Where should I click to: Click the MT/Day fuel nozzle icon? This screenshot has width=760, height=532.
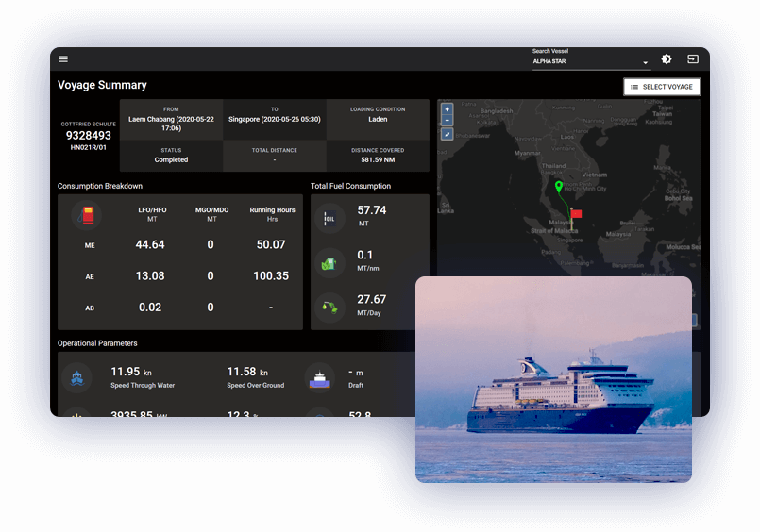pyautogui.click(x=329, y=308)
